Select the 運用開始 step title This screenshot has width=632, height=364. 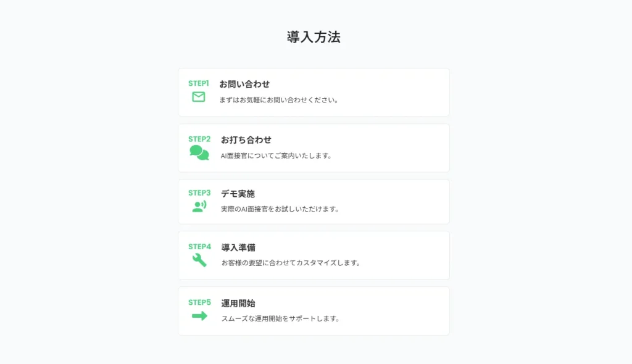click(x=238, y=303)
